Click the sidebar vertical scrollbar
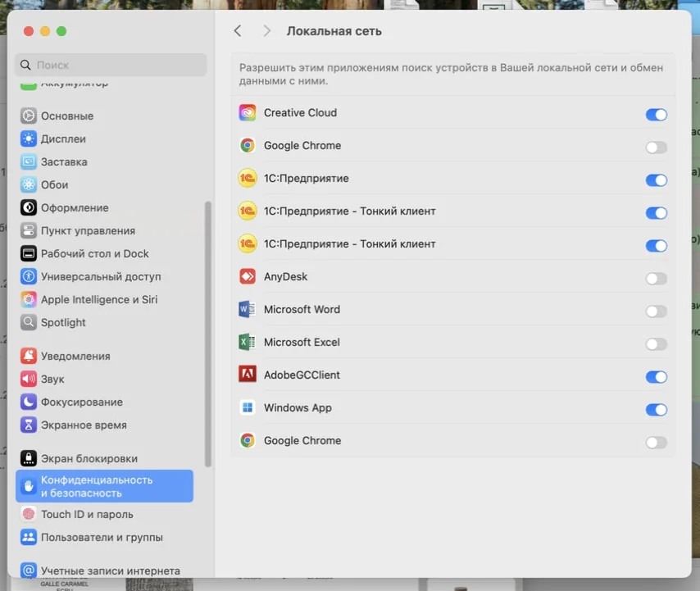700x591 pixels. click(x=207, y=334)
